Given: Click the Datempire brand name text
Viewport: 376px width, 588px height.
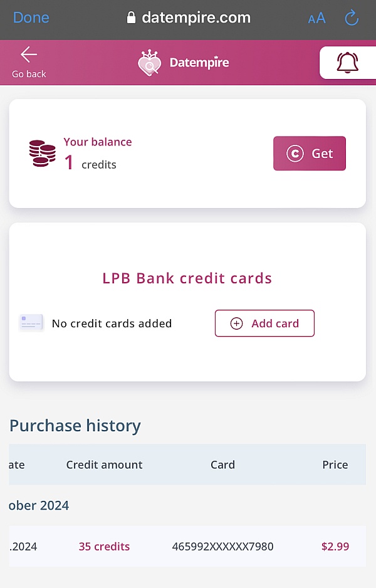Looking at the screenshot, I should pyautogui.click(x=199, y=63).
